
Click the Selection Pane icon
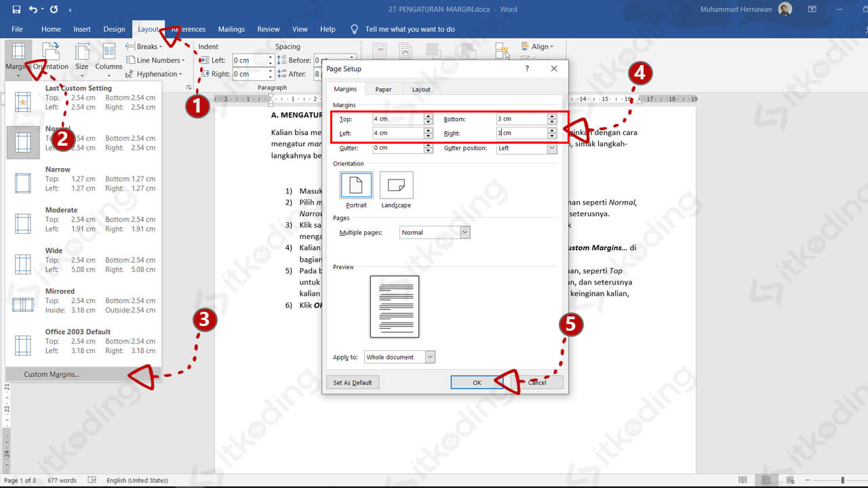click(502, 52)
